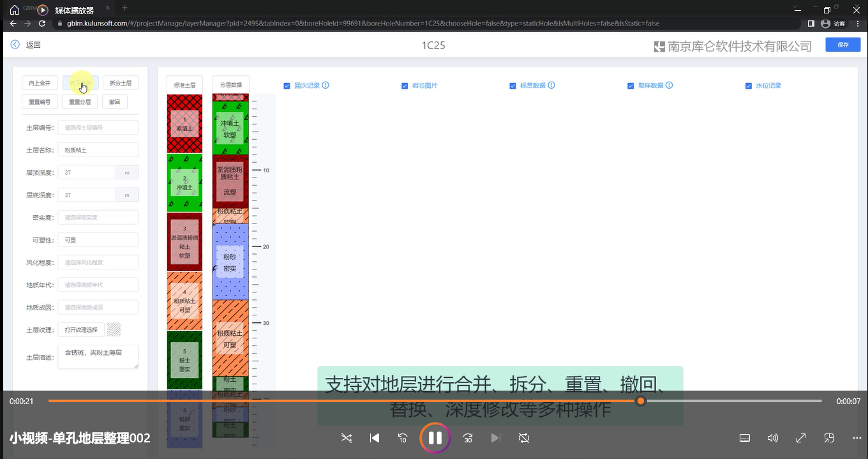Click the soil texture pattern preview
868x459 pixels.
[114, 329]
